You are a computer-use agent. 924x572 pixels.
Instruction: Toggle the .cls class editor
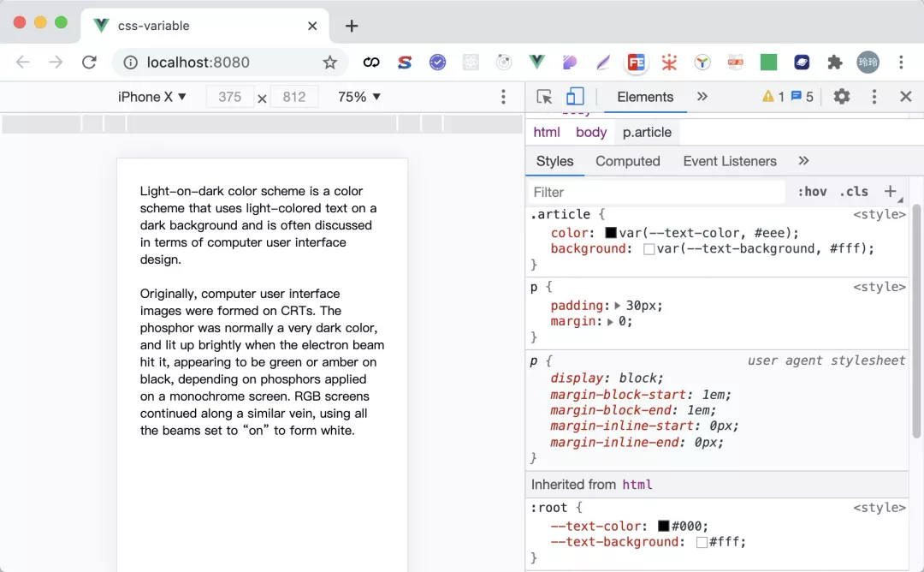pos(854,192)
